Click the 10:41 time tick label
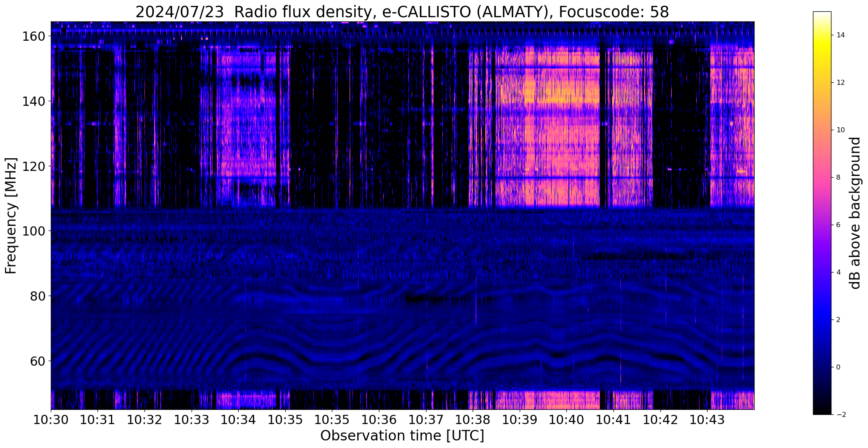 tap(613, 420)
